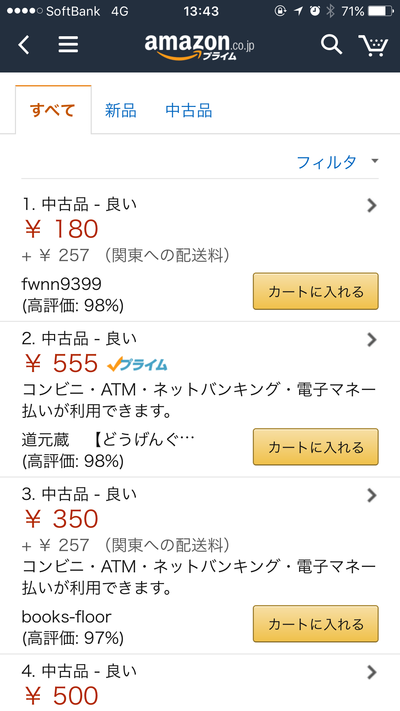Open details chevron for offer 2
This screenshot has height=711, width=400.
[372, 340]
